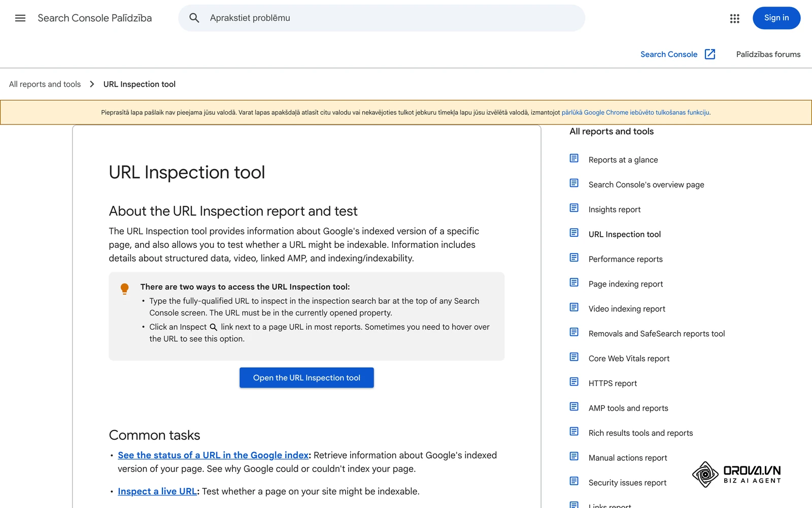Select URL Inspection tool in the sidebar
Viewport: 812px width, 508px height.
(625, 235)
